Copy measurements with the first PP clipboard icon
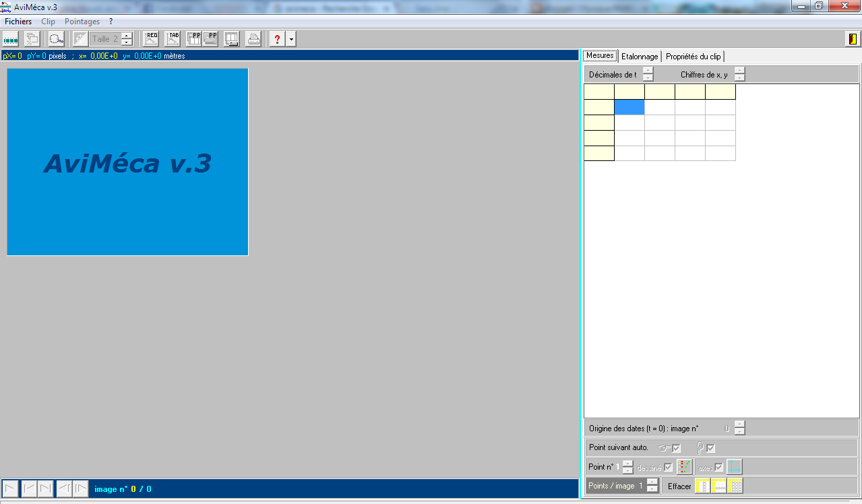 tap(194, 38)
